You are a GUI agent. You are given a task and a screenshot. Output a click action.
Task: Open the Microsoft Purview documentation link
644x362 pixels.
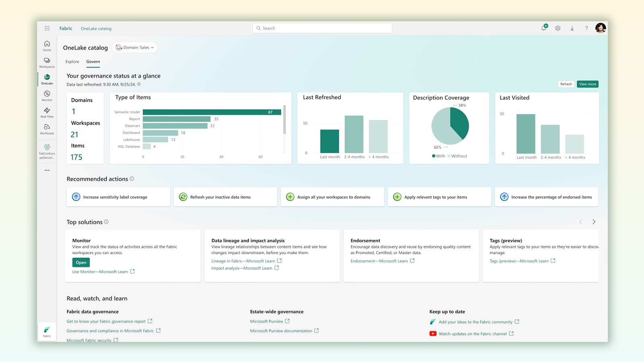tap(281, 331)
